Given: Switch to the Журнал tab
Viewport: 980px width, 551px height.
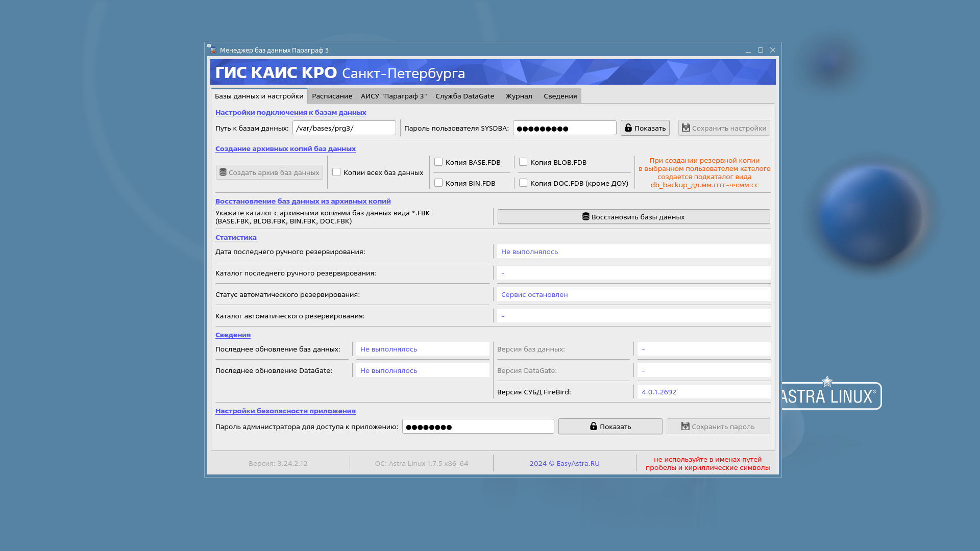Looking at the screenshot, I should click(x=519, y=96).
